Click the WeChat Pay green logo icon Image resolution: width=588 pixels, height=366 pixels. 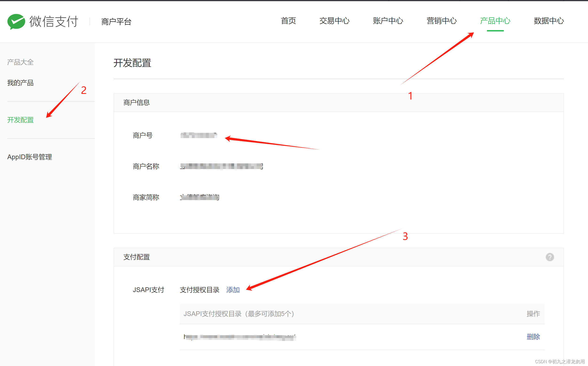coord(16,22)
